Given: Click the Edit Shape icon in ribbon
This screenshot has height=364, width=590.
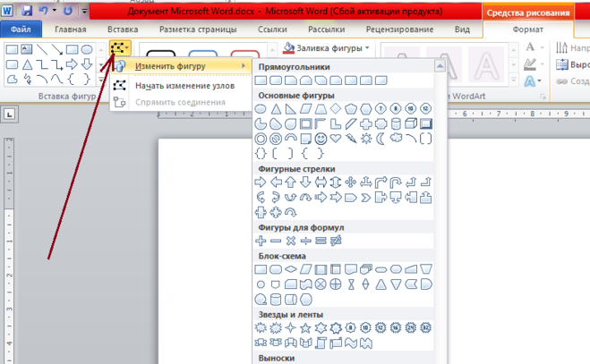Looking at the screenshot, I should (119, 48).
